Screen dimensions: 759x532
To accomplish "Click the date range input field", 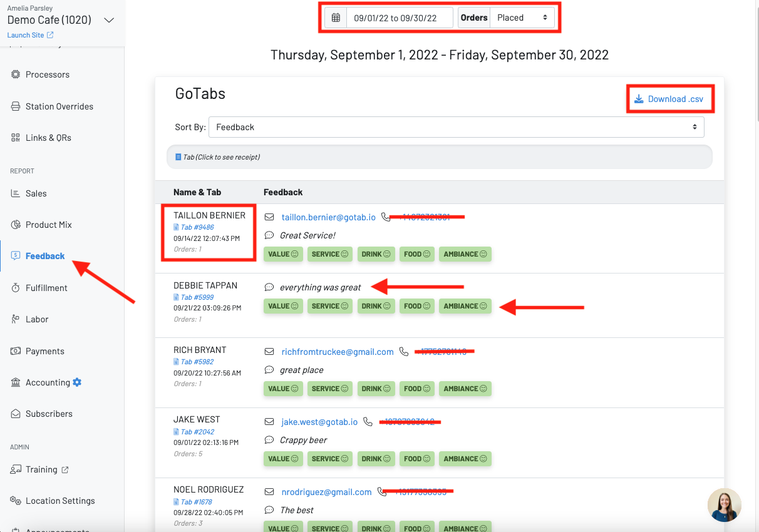I will (399, 18).
